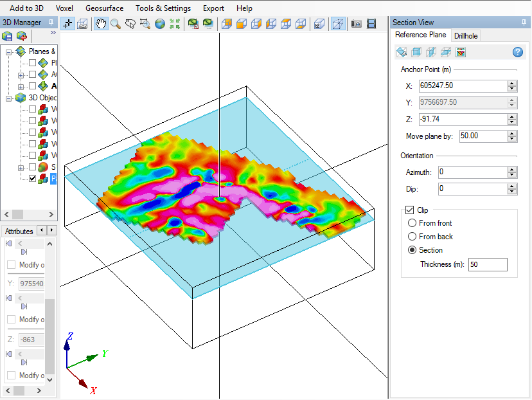
Task: Select the pan hand tool
Action: (x=101, y=24)
